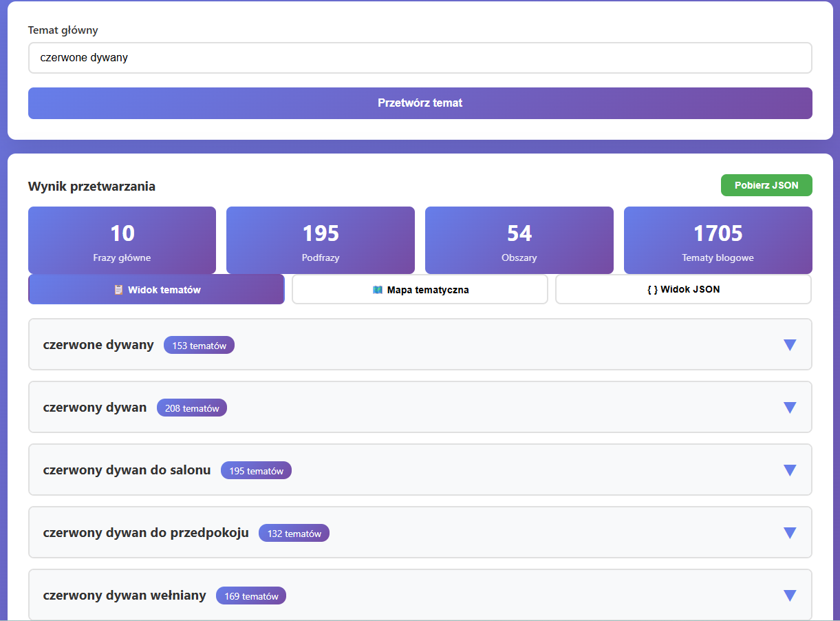The height and width of the screenshot is (621, 840).
Task: Click the Frazy główne stat card
Action: tap(122, 240)
